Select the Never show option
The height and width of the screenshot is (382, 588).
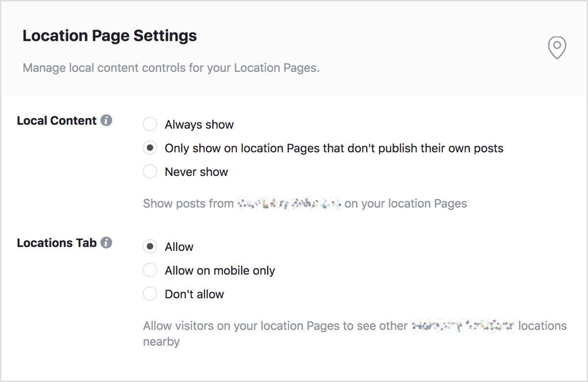[150, 171]
